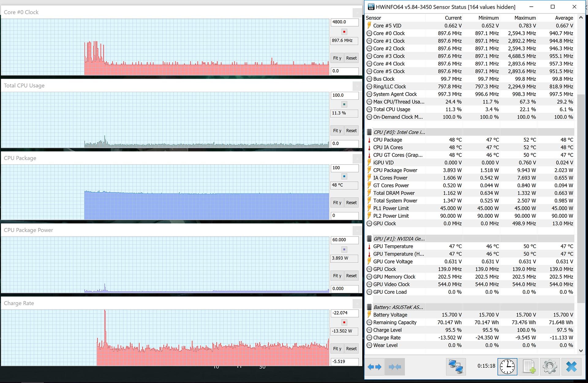The image size is (588, 383).
Task: Select the Remaining Capacity sensor row
Action: [470, 322]
